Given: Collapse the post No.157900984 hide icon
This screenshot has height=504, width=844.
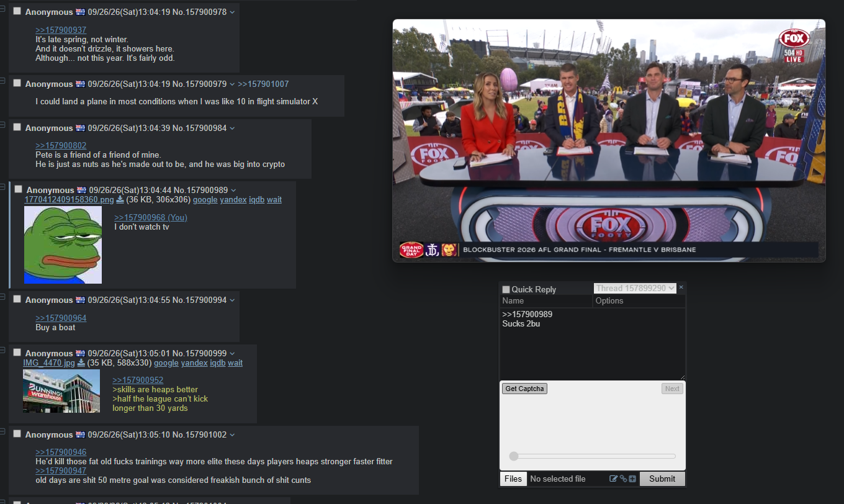Looking at the screenshot, I should (x=2, y=124).
